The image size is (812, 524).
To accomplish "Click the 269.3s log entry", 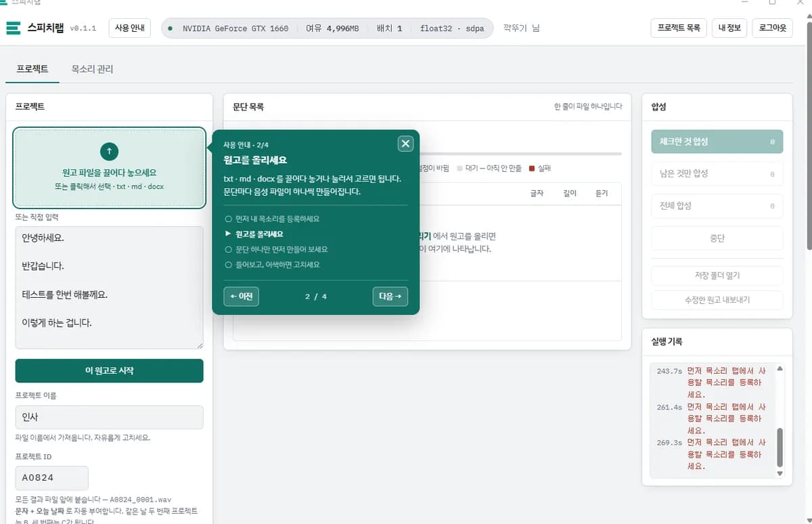I will (712, 454).
